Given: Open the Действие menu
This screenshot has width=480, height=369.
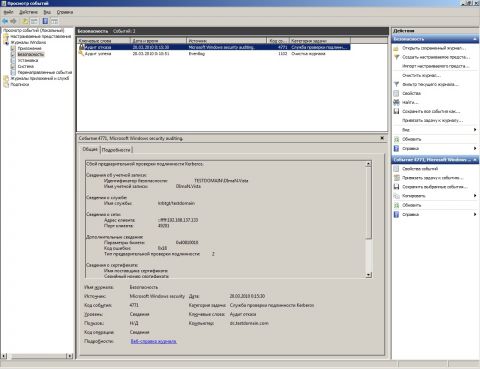Looking at the screenshot, I should 28,12.
